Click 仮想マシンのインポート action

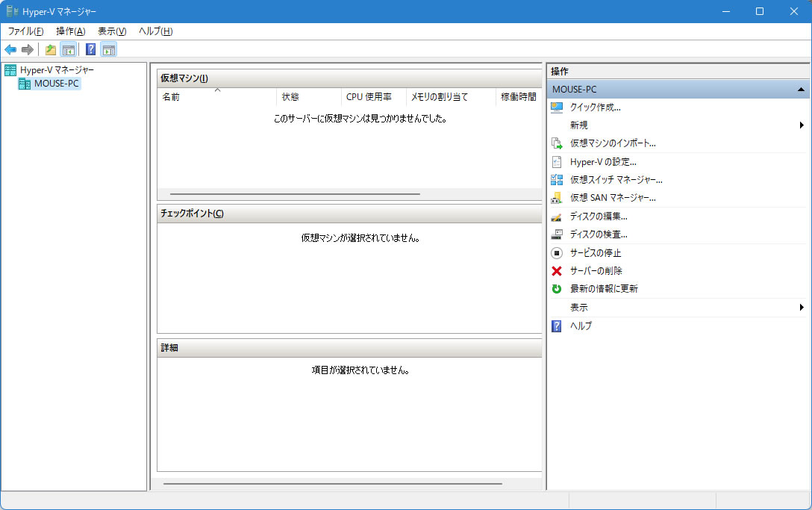(x=612, y=143)
